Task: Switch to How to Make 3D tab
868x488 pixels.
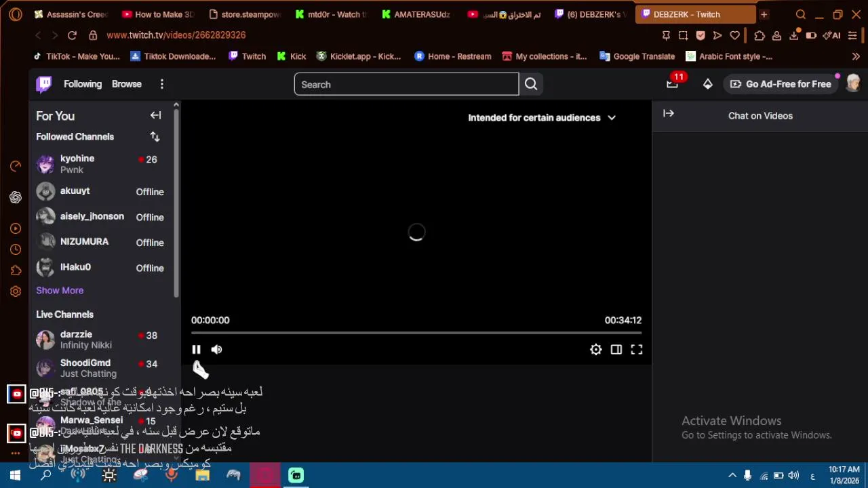Action: point(157,14)
